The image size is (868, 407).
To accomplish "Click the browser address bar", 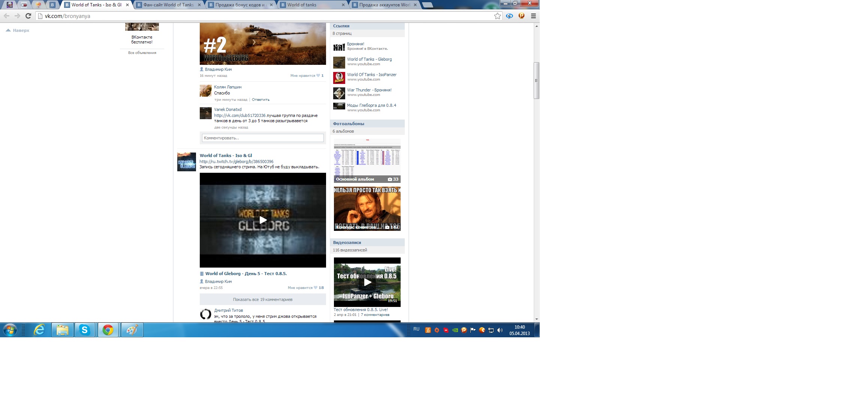I will click(268, 16).
